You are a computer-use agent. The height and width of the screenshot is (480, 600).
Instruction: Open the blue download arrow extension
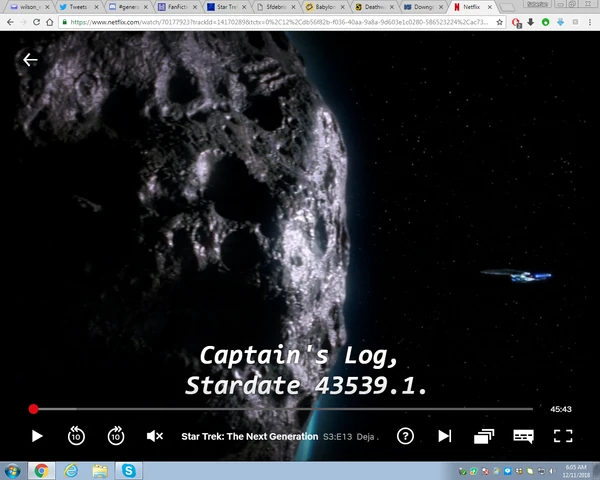pos(560,22)
